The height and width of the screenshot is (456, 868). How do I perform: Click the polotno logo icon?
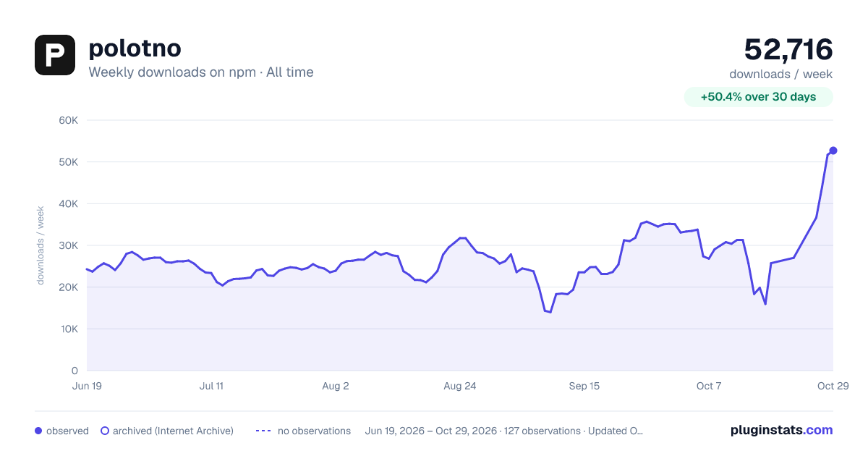click(x=55, y=55)
